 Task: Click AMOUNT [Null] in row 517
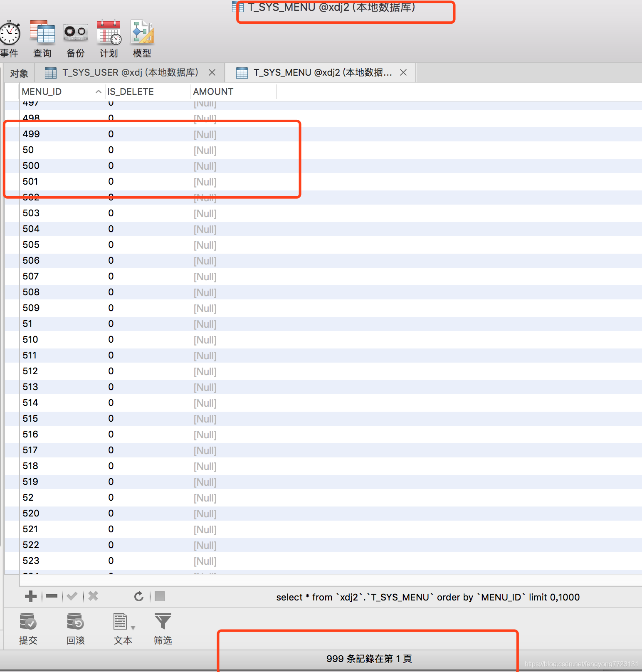(205, 450)
